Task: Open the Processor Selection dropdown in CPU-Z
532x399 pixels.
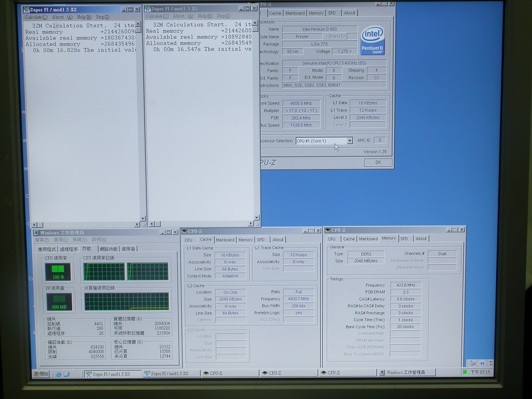Action: (x=350, y=141)
